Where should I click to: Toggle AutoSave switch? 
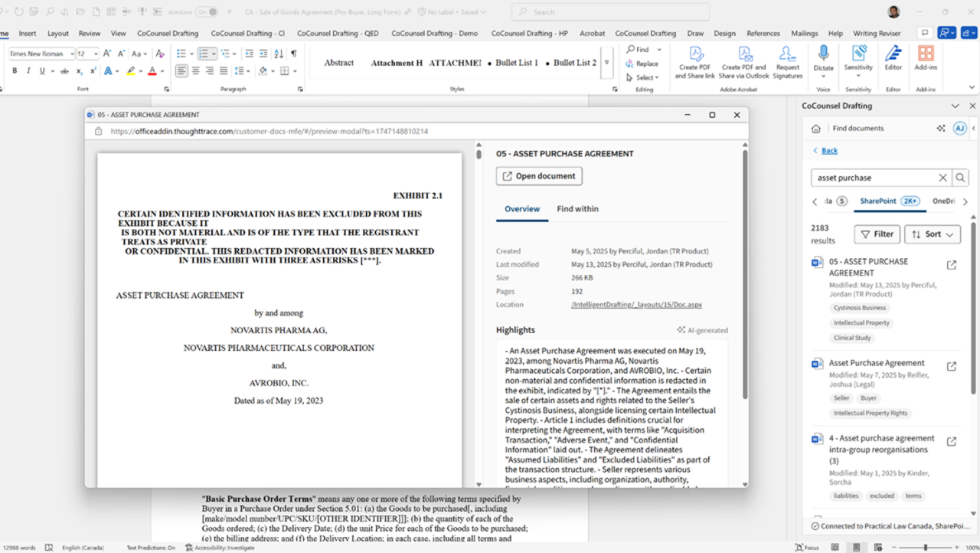click(x=206, y=12)
